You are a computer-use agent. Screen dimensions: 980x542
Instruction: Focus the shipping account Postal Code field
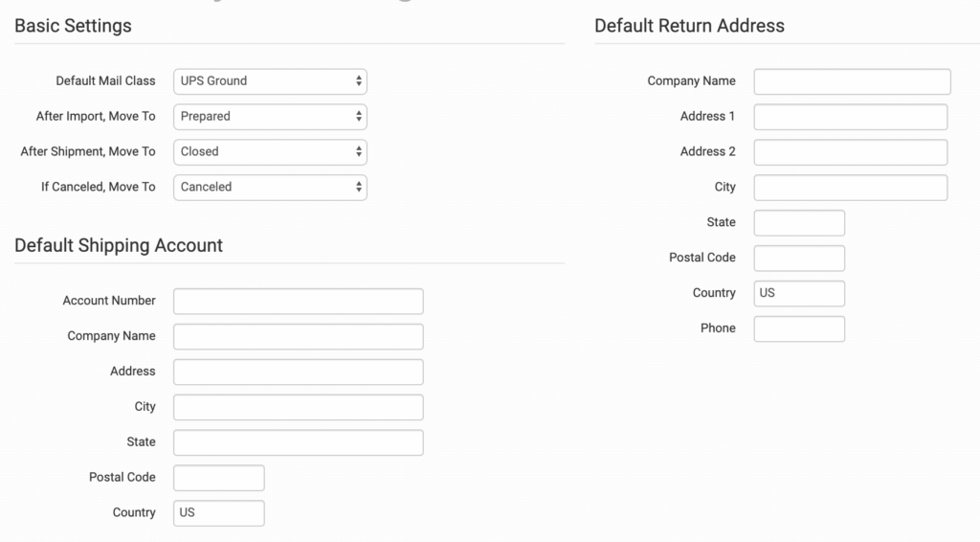point(218,478)
